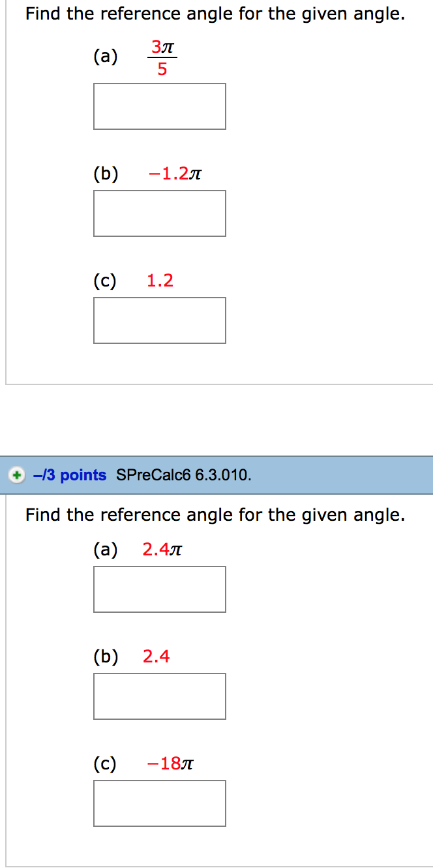433x868 pixels.
Task: Click the (c) label beside −18π
Action: [x=105, y=764]
